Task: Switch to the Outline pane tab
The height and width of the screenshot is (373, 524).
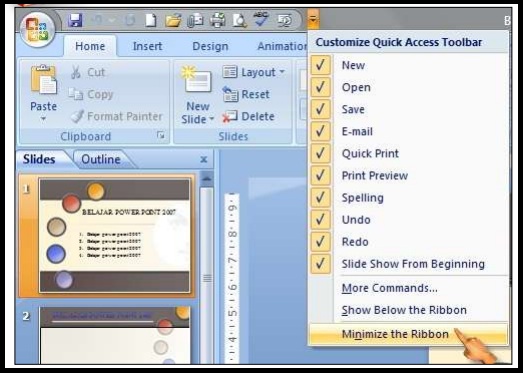Action: [101, 159]
